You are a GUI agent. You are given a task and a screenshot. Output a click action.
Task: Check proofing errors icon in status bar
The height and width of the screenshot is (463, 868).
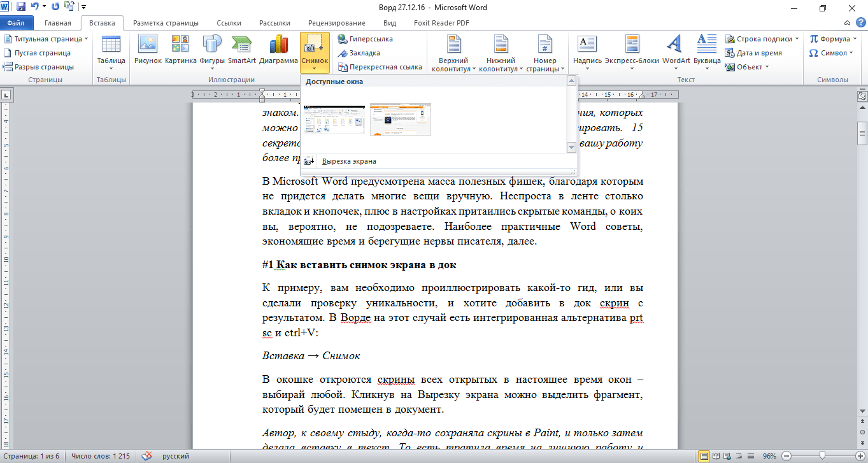(147, 456)
